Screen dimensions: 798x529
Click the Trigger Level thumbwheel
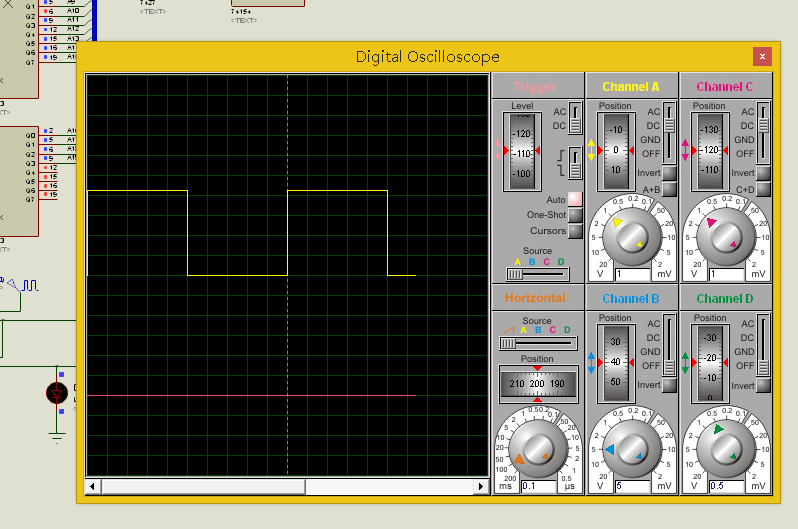click(x=522, y=151)
